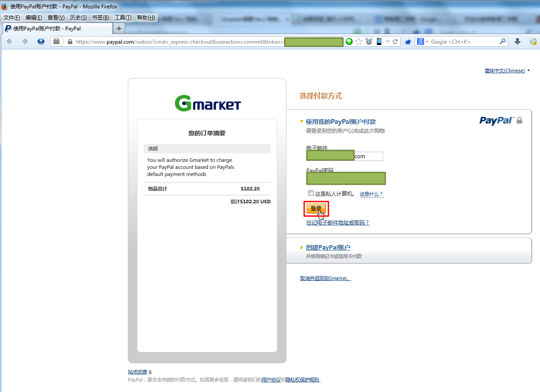Open the 查看(V) menu
Viewport: 540px width, 392px height.
tap(56, 18)
